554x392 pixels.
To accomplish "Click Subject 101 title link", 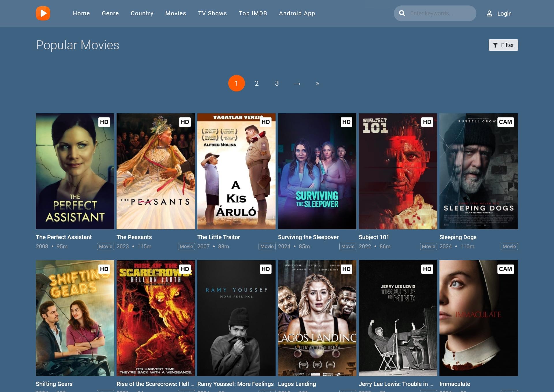I will tap(374, 237).
